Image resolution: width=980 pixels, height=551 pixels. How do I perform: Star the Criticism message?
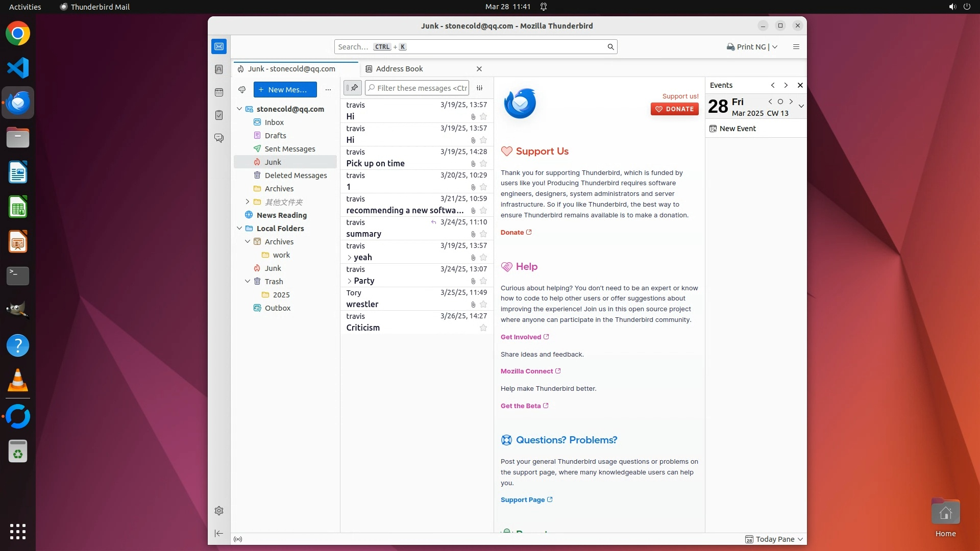click(x=483, y=328)
